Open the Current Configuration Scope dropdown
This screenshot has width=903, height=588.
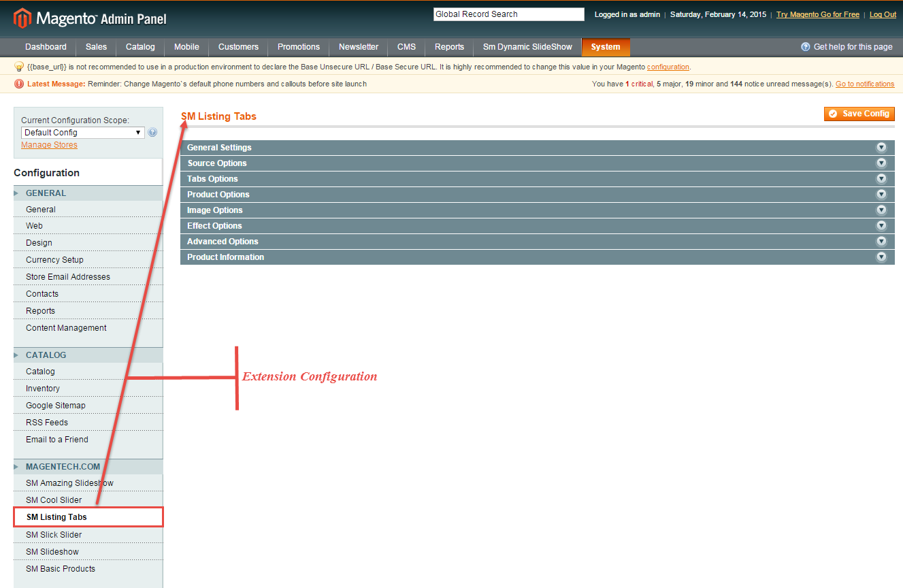[x=83, y=133]
